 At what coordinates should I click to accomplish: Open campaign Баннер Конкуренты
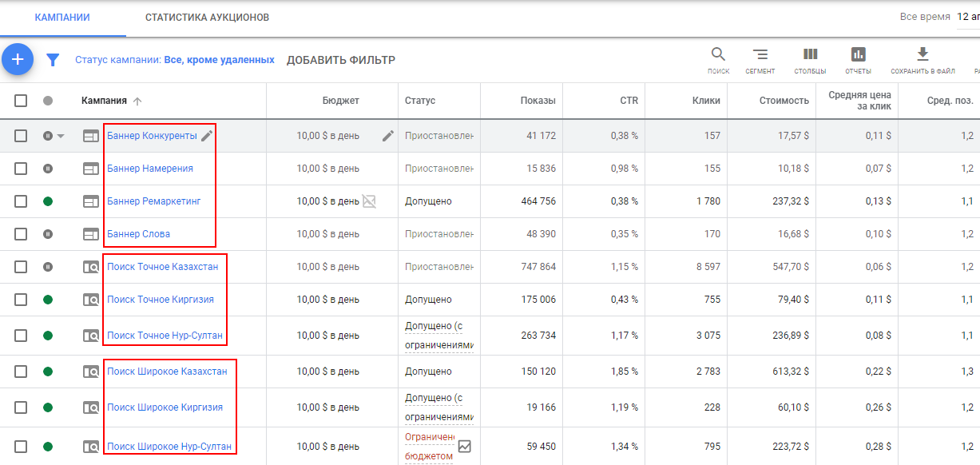coord(152,136)
